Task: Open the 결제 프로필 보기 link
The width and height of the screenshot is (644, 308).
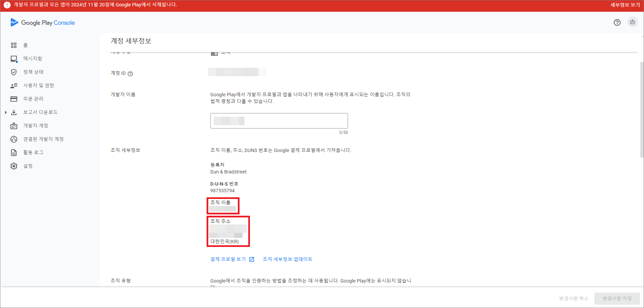Action: (228, 259)
